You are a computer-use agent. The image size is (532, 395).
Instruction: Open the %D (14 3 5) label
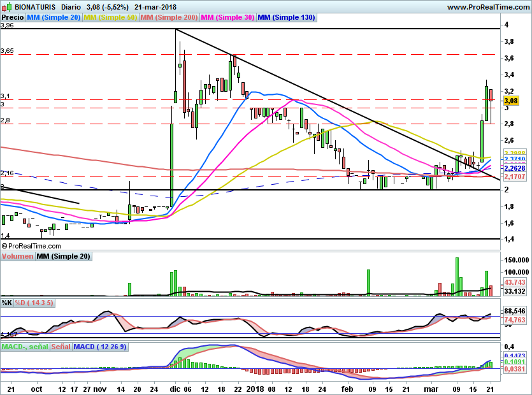click(x=34, y=303)
